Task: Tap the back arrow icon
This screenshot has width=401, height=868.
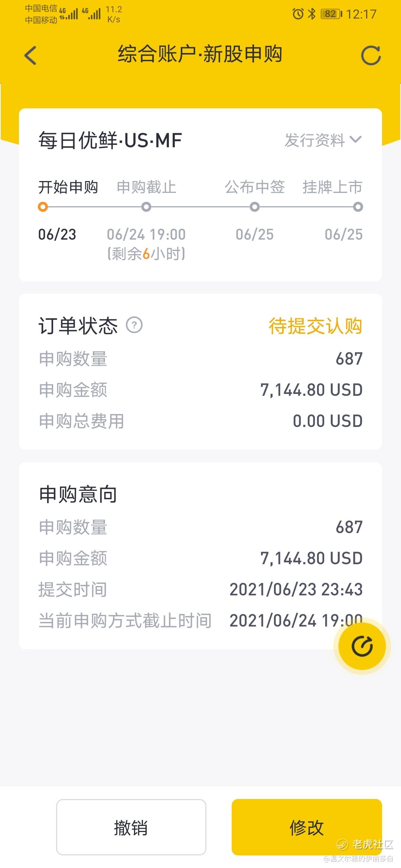Action: (x=30, y=56)
